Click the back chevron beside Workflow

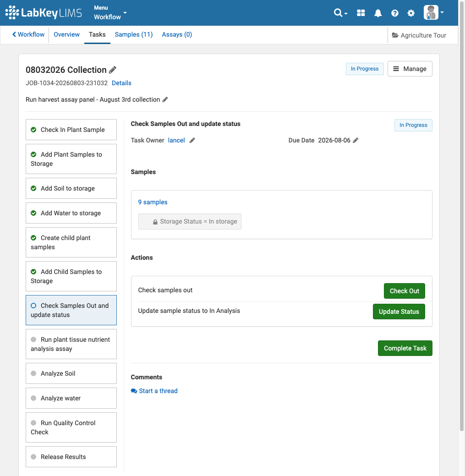(14, 34)
